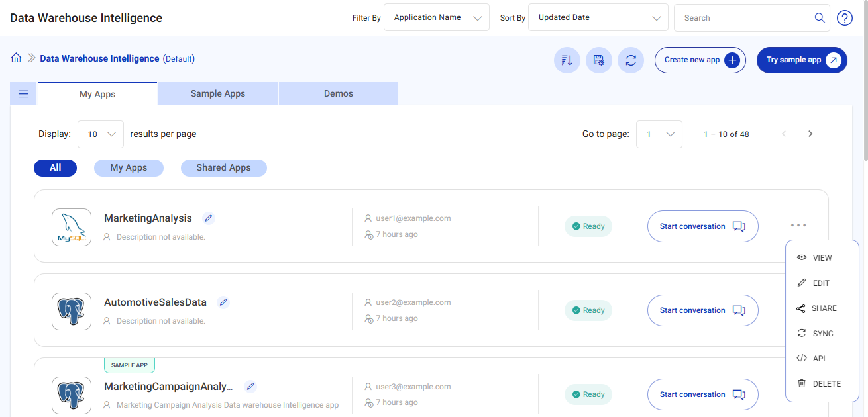The image size is (868, 417).
Task: Activate the All apps filter
Action: pyautogui.click(x=55, y=167)
